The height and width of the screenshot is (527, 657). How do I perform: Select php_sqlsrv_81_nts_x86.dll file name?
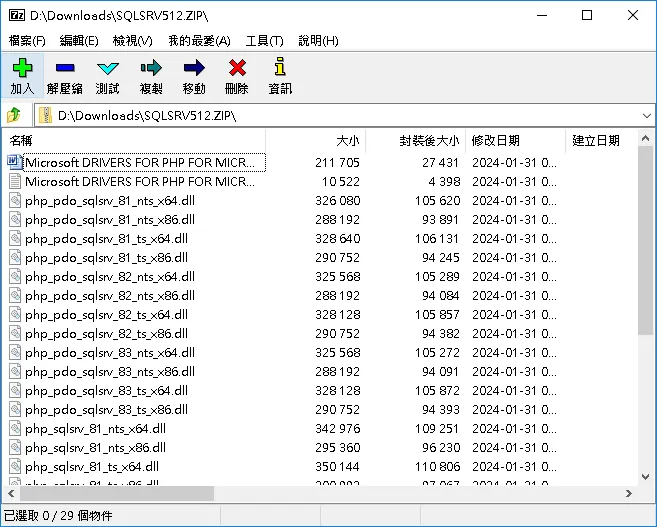(x=96, y=447)
